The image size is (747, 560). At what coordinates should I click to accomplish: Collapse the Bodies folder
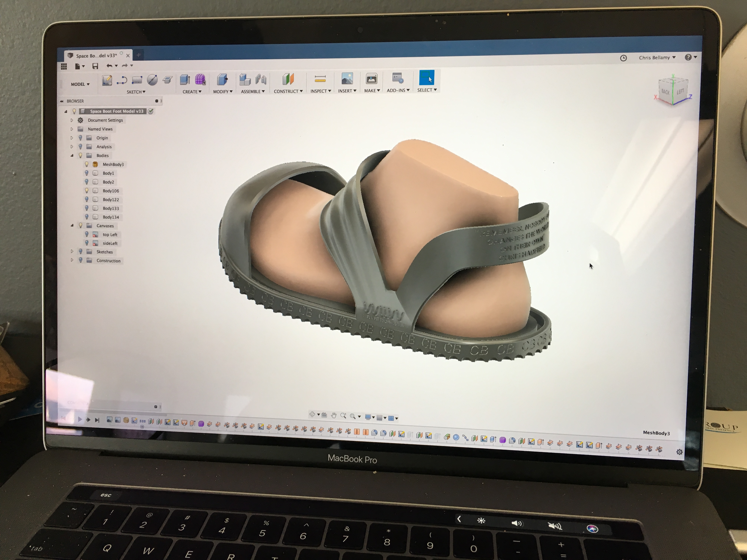click(x=72, y=155)
